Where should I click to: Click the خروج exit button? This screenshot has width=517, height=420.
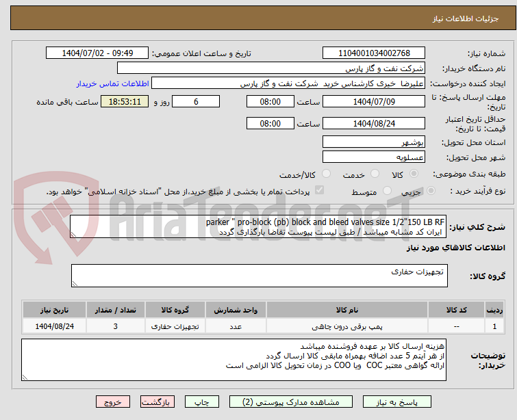tap(113, 402)
